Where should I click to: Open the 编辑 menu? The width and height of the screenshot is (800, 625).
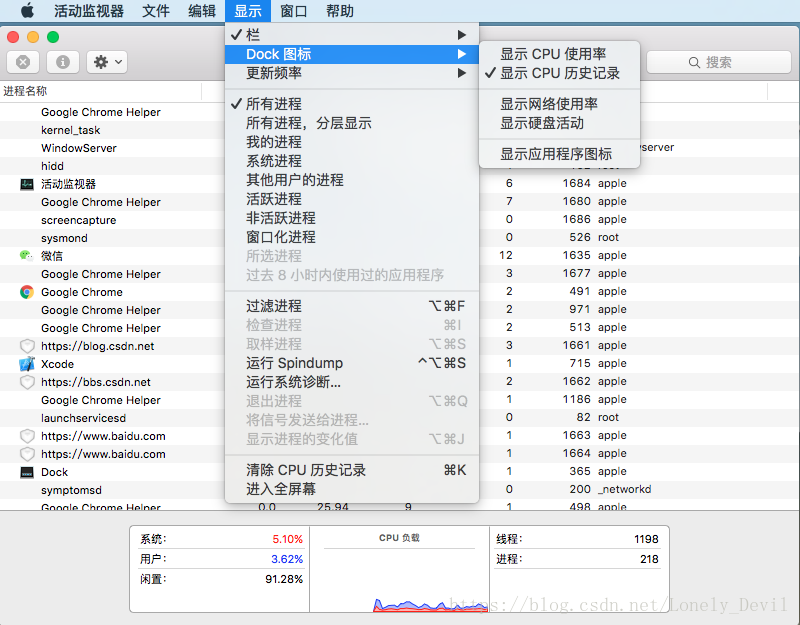click(x=202, y=11)
